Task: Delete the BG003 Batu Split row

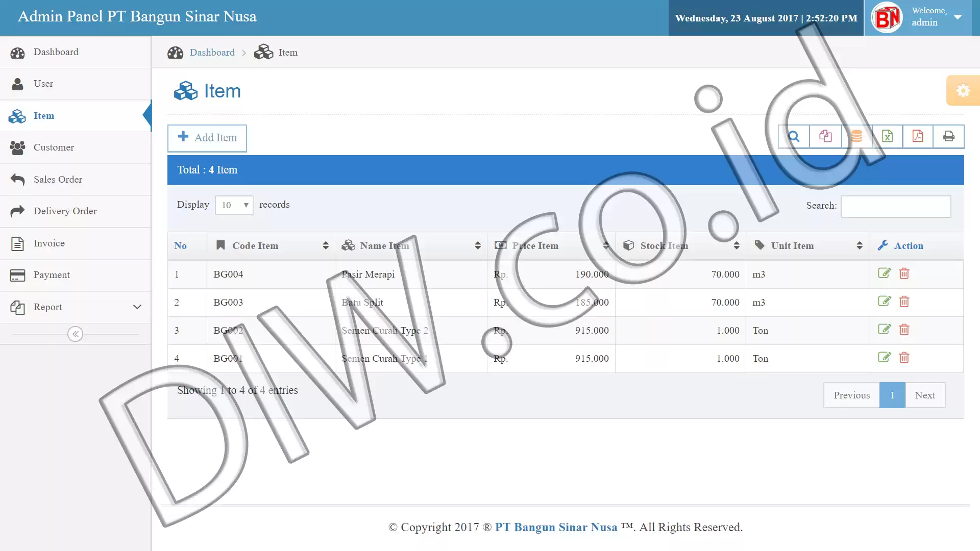Action: 904,302
